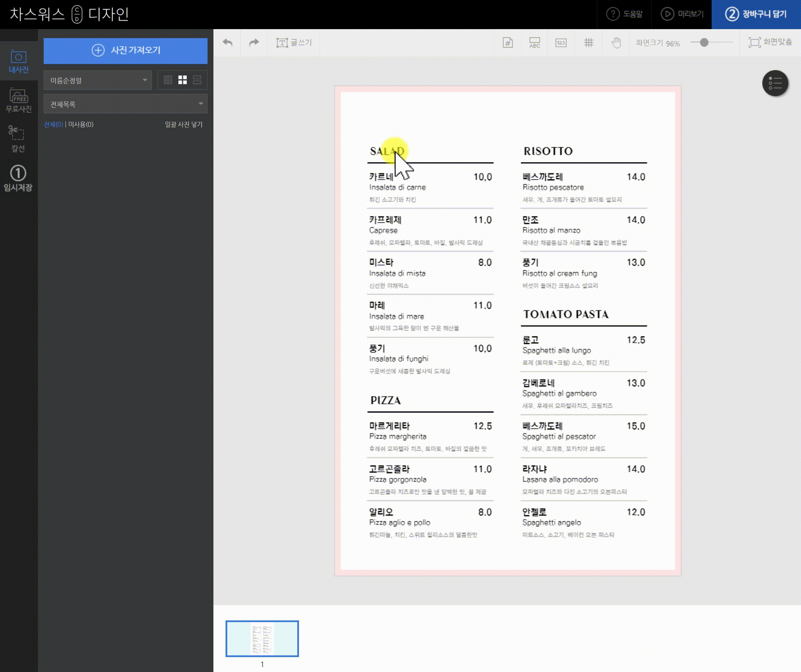Switch to large grid thumbnail view
The width and height of the screenshot is (801, 672).
tap(183, 80)
